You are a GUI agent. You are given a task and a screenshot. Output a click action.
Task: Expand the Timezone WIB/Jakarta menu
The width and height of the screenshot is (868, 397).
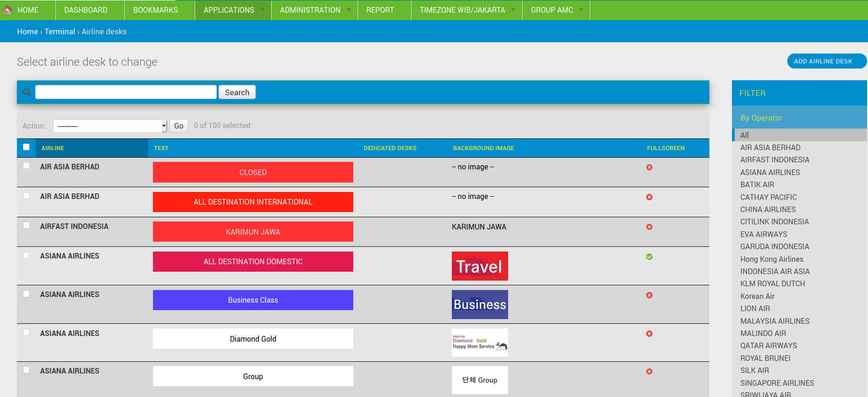466,10
